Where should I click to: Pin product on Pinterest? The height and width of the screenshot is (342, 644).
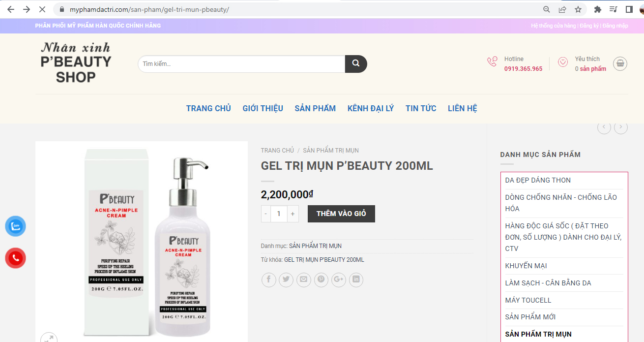[321, 280]
